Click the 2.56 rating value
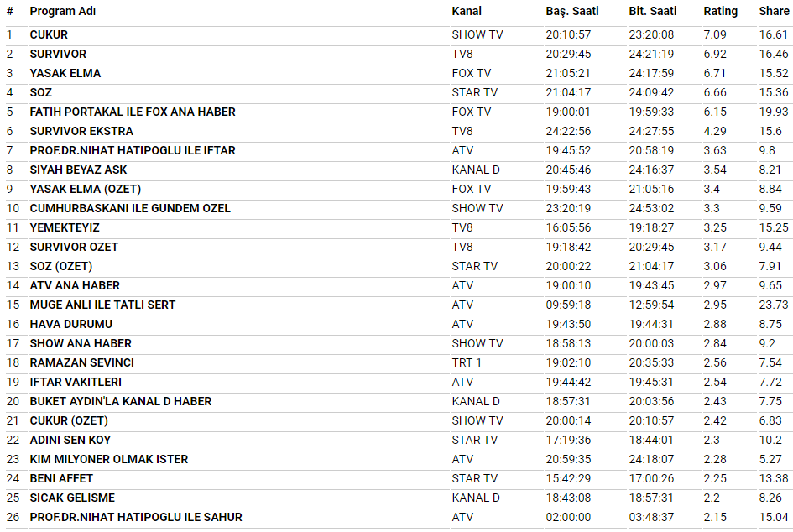This screenshot has width=793, height=532. click(715, 362)
